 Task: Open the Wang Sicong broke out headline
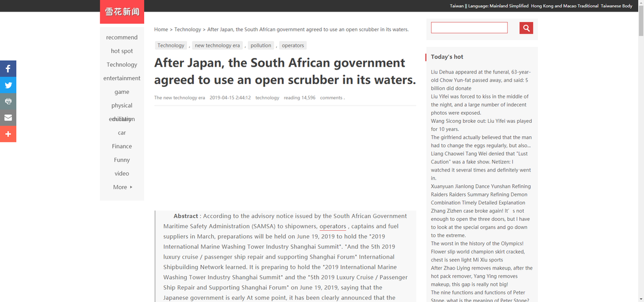click(481, 125)
